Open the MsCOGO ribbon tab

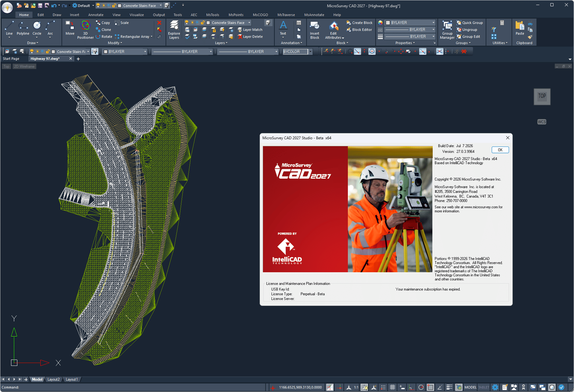coord(260,15)
